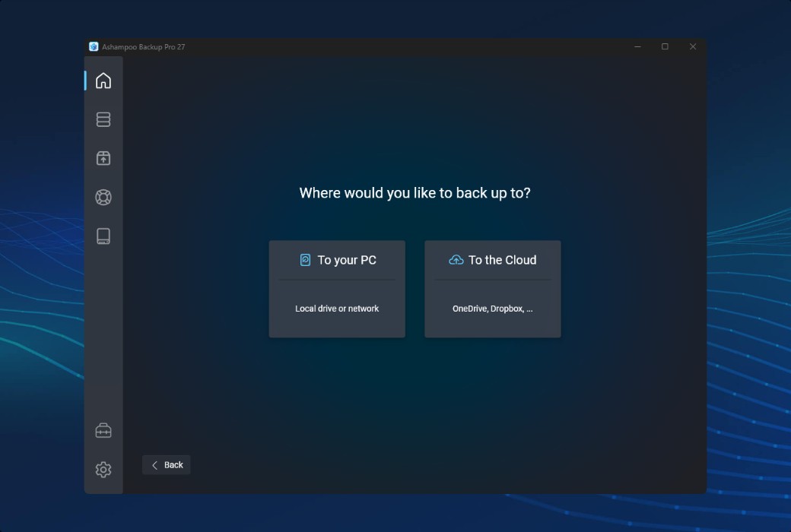Viewport: 791px width, 532px height.
Task: Select the backup plans icon in the sidebar
Action: pos(103,119)
